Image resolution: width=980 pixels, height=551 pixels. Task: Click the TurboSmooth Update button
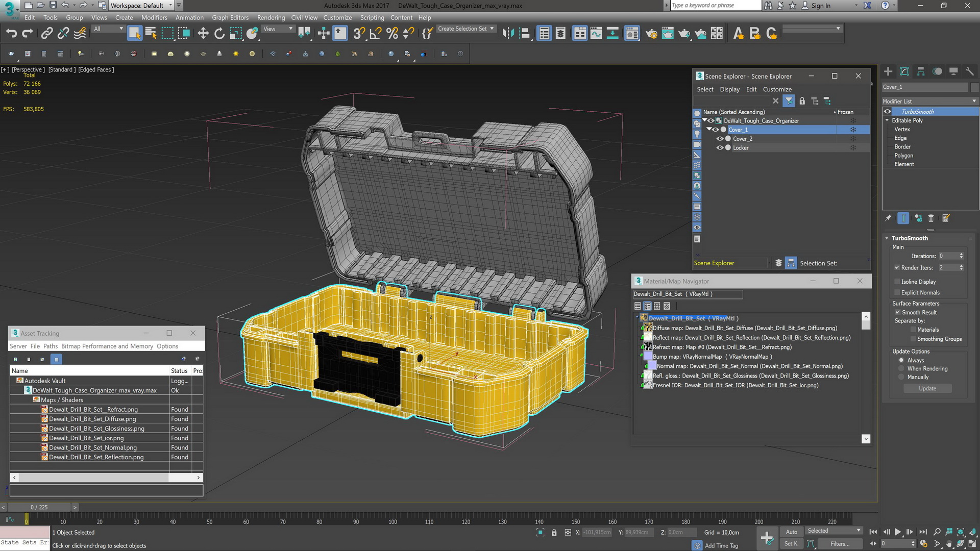point(927,388)
